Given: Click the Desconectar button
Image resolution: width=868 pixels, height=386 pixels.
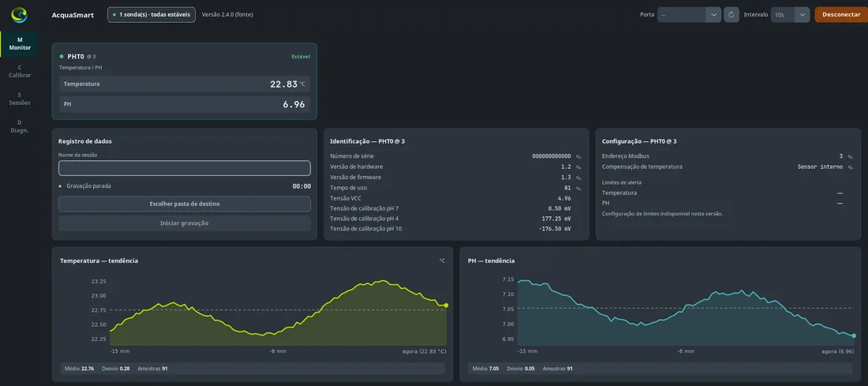Looking at the screenshot, I should point(841,15).
